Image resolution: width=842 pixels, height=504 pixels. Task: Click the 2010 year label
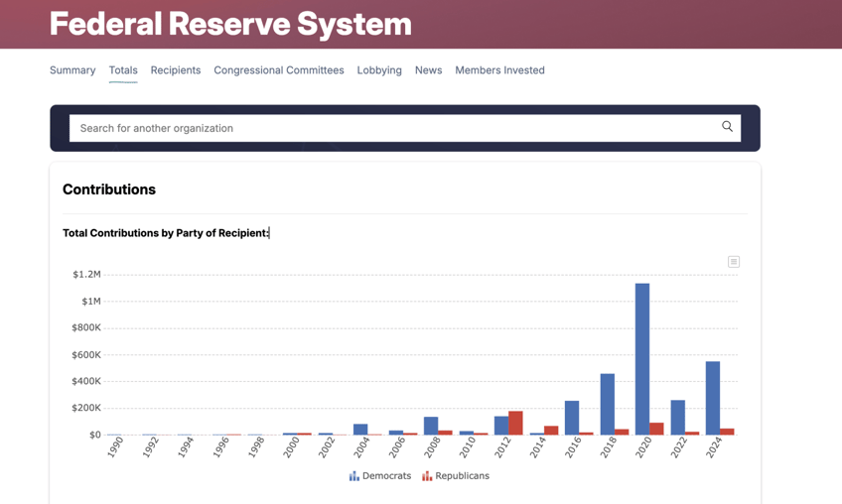point(468,447)
